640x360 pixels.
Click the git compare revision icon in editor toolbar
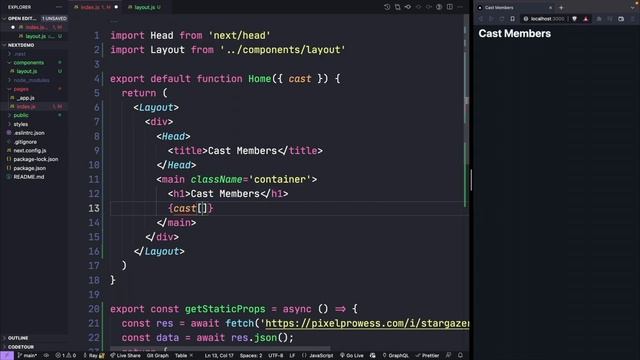(x=408, y=7)
